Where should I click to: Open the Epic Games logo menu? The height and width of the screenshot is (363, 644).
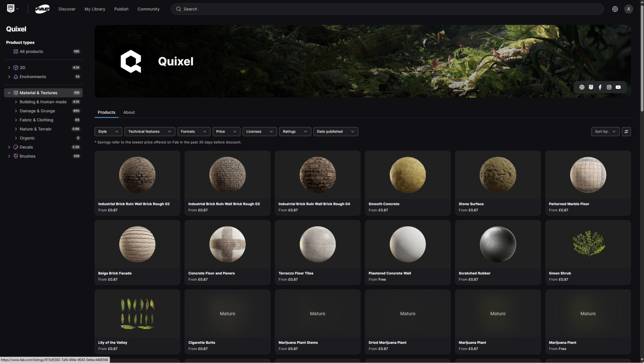(x=13, y=8)
